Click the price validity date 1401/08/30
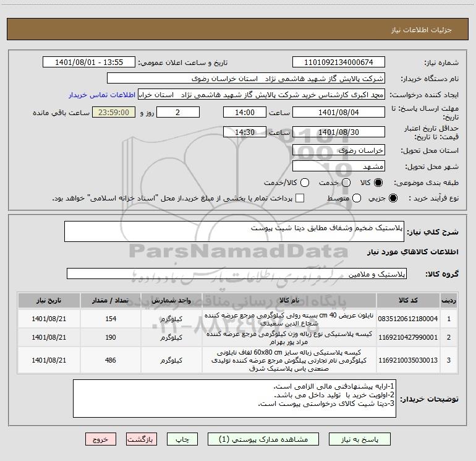 pyautogui.click(x=339, y=132)
